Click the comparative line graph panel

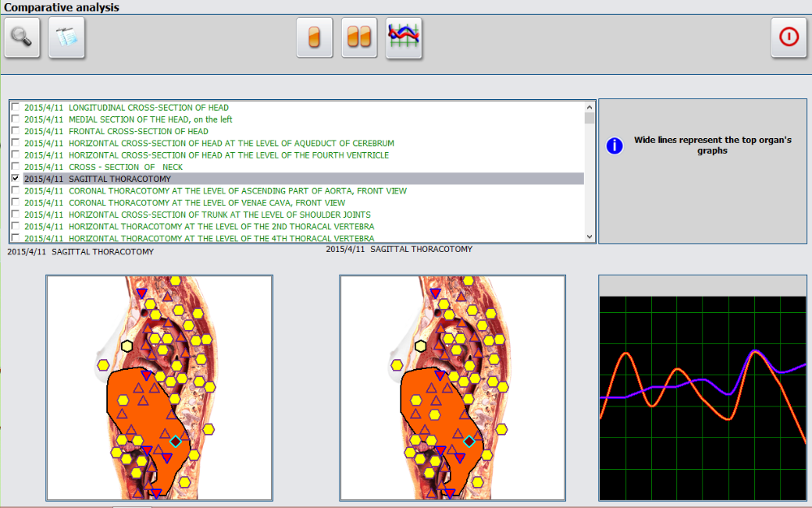702,397
